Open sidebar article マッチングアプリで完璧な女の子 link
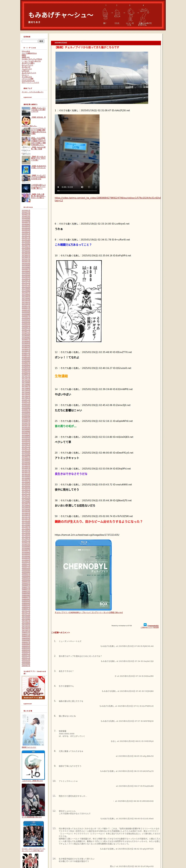The height and width of the screenshot is (868, 186). (39, 177)
